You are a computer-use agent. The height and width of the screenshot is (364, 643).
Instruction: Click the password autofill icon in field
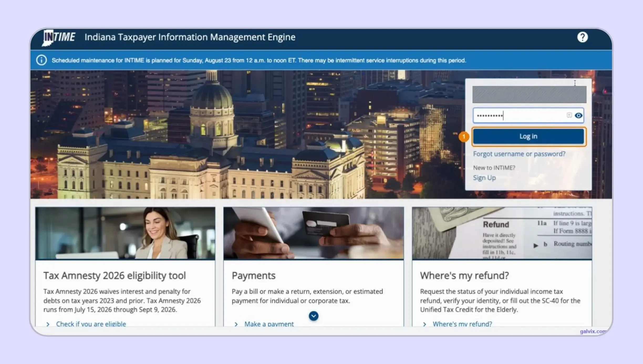(x=569, y=115)
